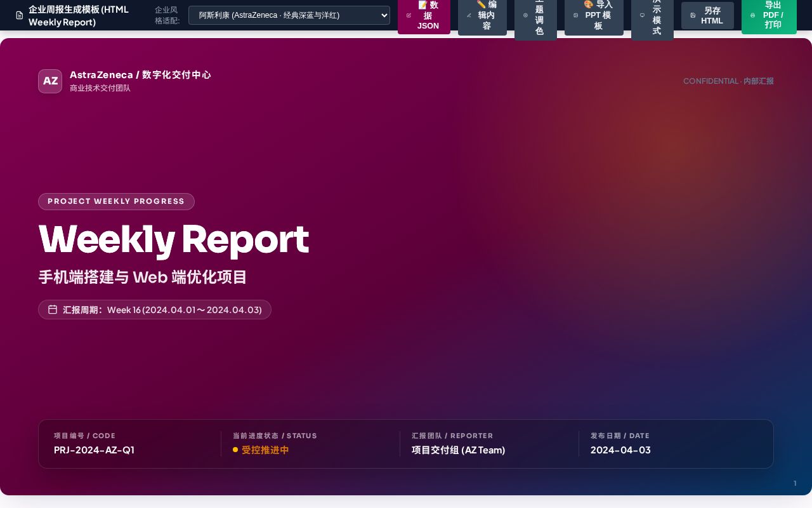This screenshot has height=508, width=812.
Task: Click the slide page number 1
Action: tap(795, 483)
